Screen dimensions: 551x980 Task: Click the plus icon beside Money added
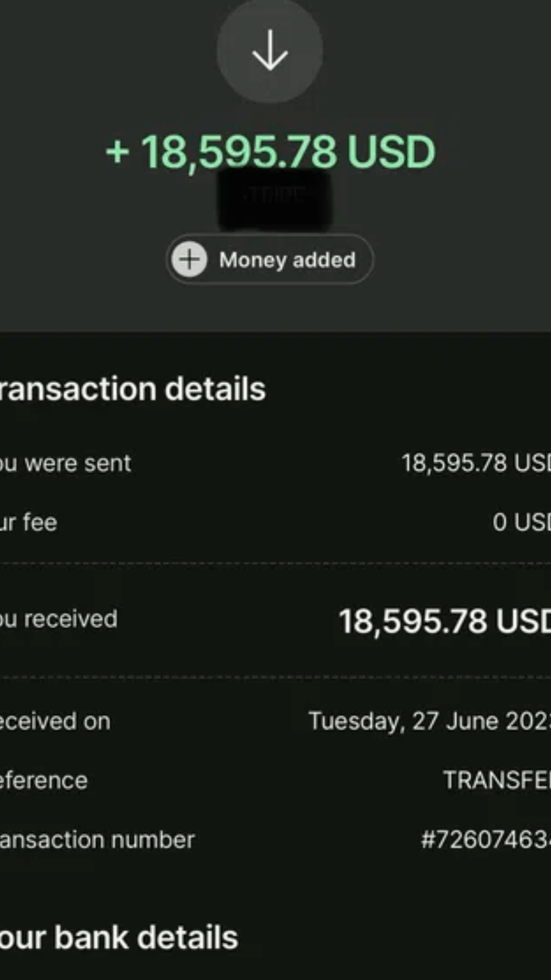pyautogui.click(x=189, y=259)
